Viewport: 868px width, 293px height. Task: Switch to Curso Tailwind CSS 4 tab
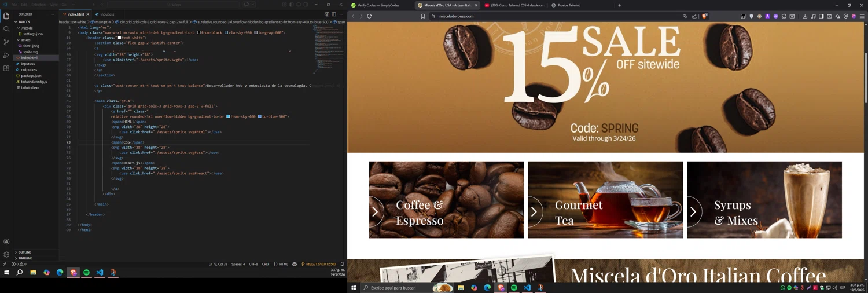coord(514,5)
